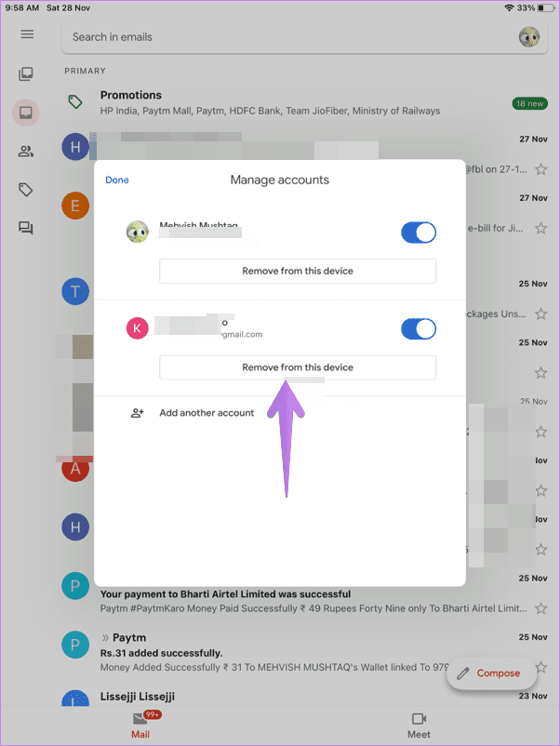The image size is (560, 746).
Task: Click the orange E sender avatar
Action: point(75,206)
